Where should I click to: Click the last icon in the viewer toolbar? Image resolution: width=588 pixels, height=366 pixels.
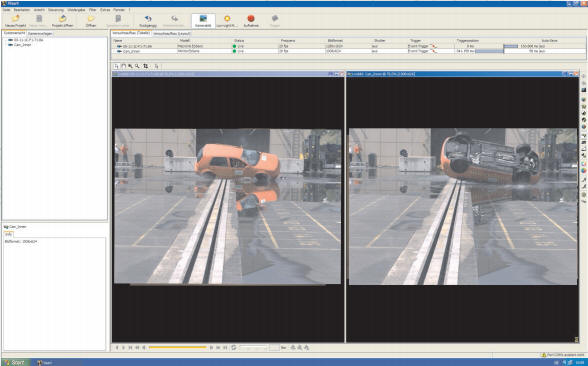(x=156, y=66)
